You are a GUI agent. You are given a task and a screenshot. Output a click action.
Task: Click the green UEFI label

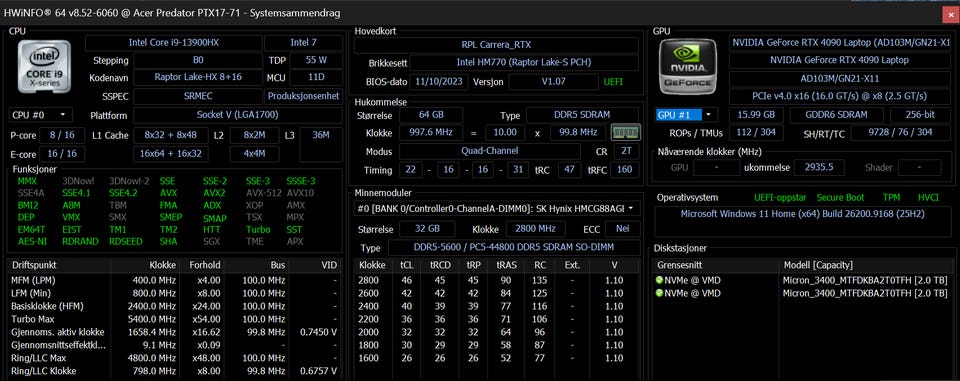tap(613, 81)
